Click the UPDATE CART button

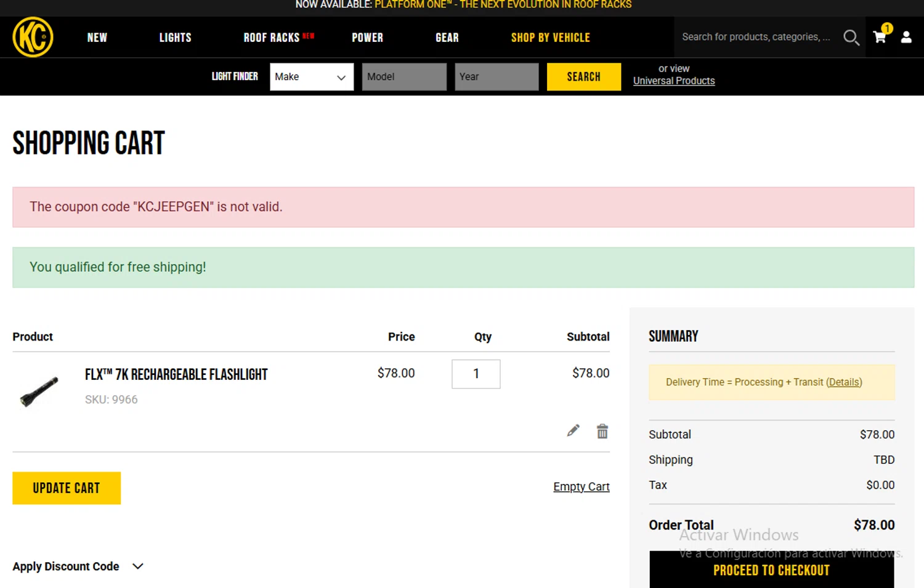[67, 488]
